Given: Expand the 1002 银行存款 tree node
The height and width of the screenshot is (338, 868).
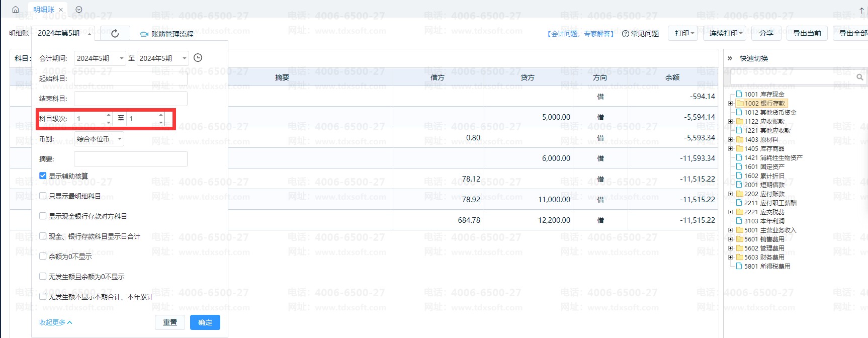Looking at the screenshot, I should coord(730,104).
